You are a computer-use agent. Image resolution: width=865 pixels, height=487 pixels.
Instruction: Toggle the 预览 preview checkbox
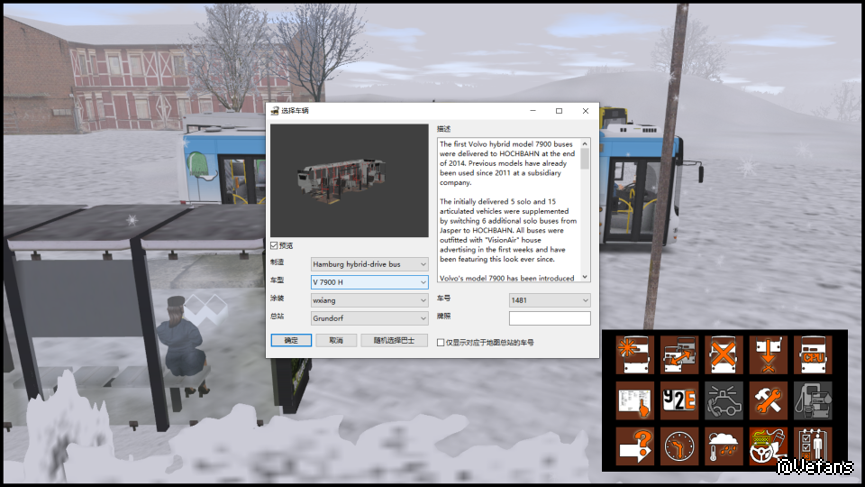[x=275, y=245]
